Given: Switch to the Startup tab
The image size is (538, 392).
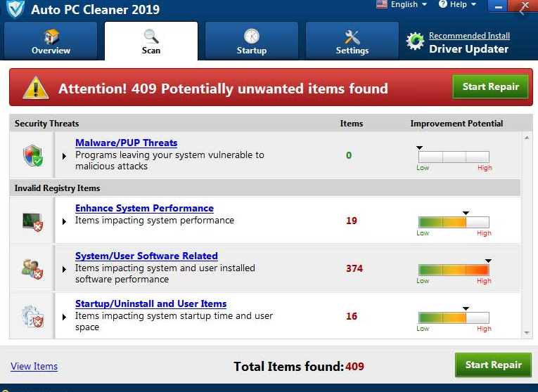Looking at the screenshot, I should [x=252, y=41].
